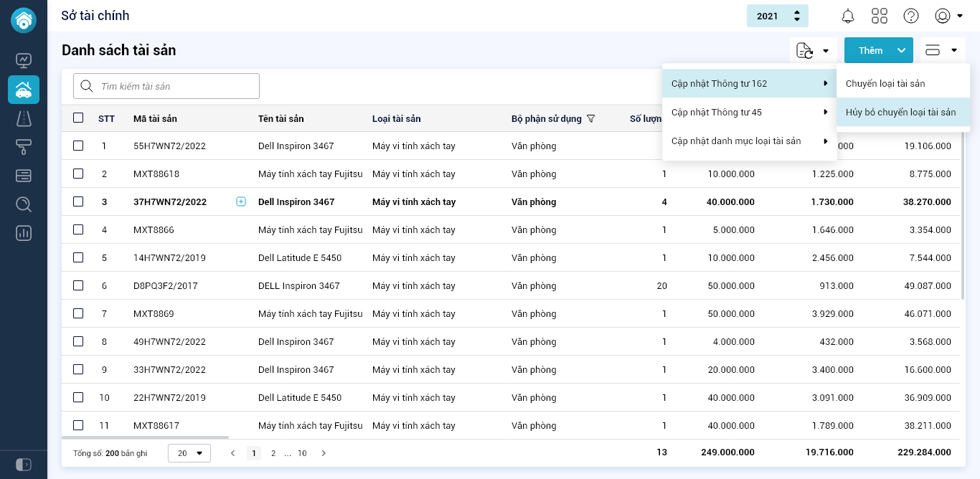Click the notification bell icon
The height and width of the screenshot is (479, 980).
coord(848,16)
